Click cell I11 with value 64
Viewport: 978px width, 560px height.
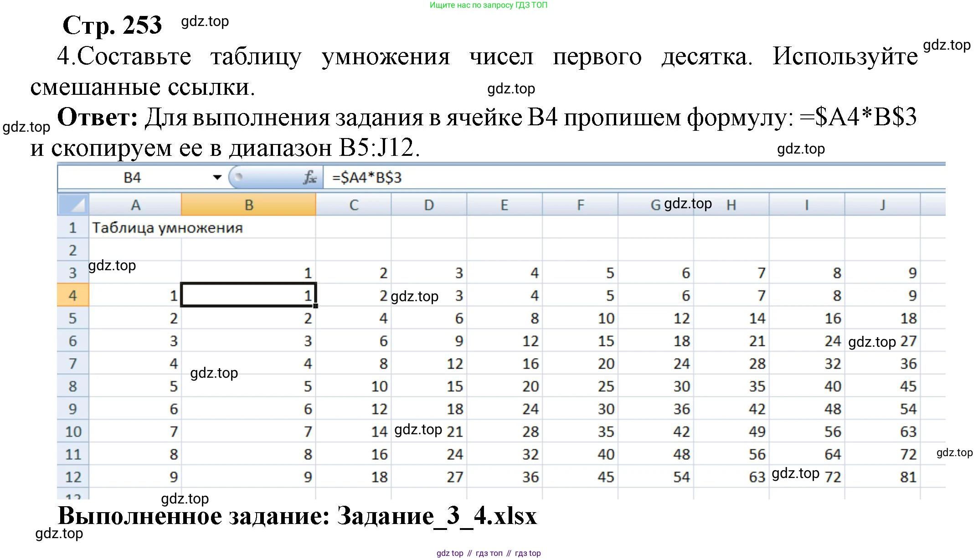coord(807,454)
